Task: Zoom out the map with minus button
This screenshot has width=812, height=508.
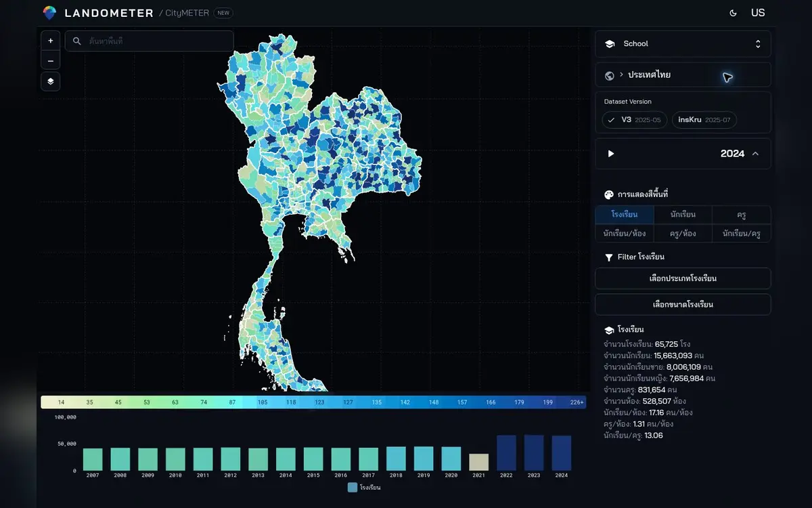Action: click(51, 61)
